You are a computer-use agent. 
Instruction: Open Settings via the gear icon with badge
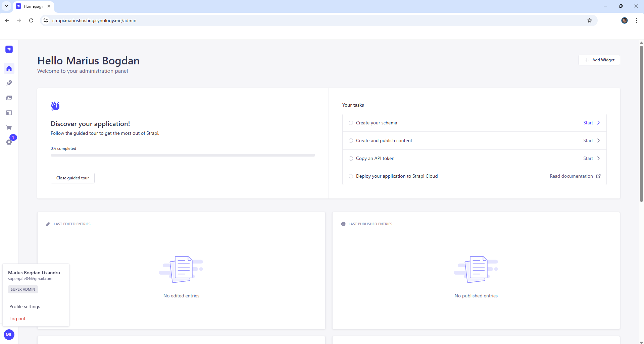point(9,142)
